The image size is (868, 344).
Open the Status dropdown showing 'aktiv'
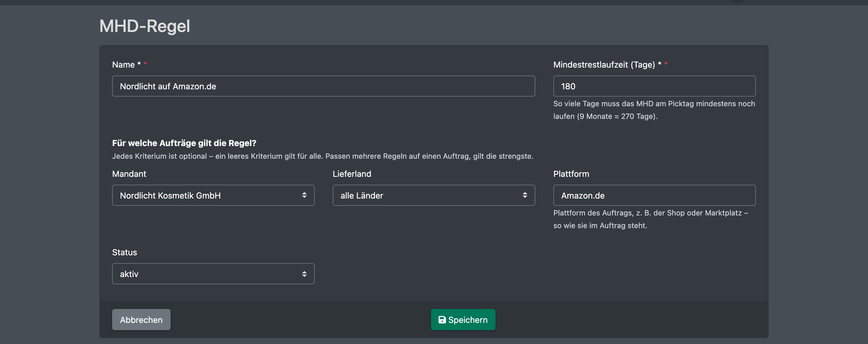point(213,274)
